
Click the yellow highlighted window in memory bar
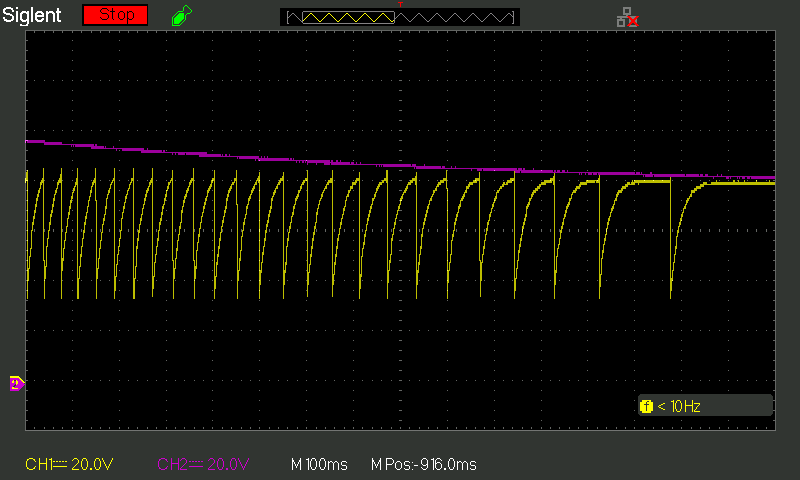click(348, 17)
